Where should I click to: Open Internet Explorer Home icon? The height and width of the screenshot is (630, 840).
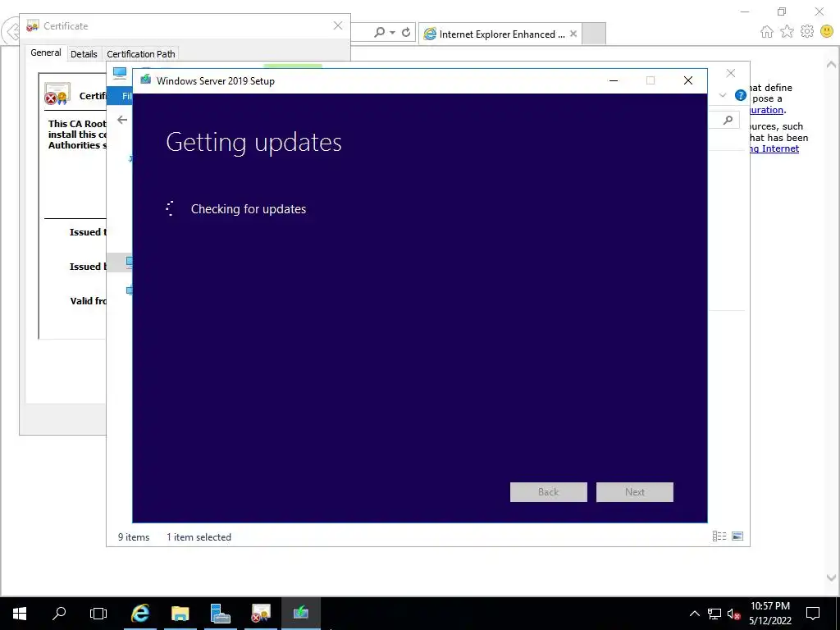[x=767, y=32]
